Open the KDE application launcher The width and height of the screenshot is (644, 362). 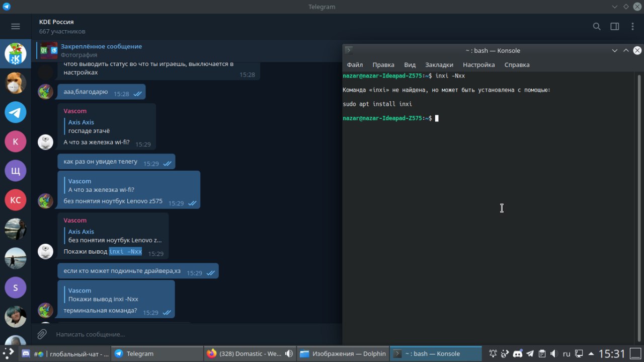click(9, 353)
